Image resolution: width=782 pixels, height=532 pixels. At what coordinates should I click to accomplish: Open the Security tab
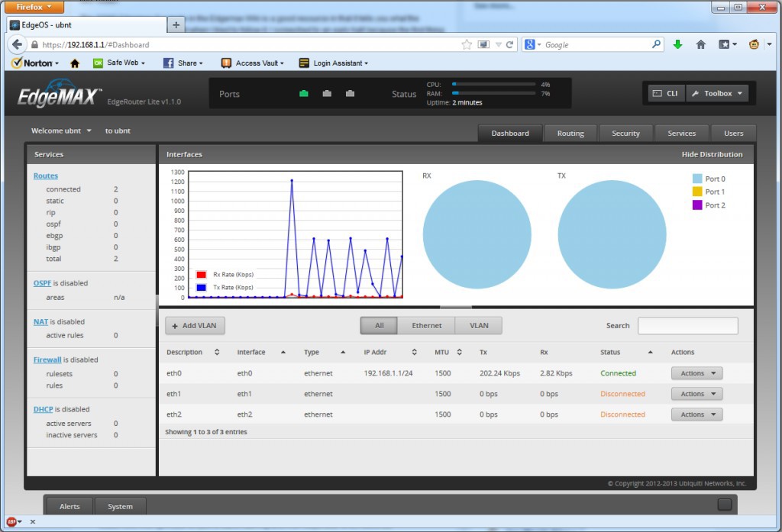(x=625, y=134)
